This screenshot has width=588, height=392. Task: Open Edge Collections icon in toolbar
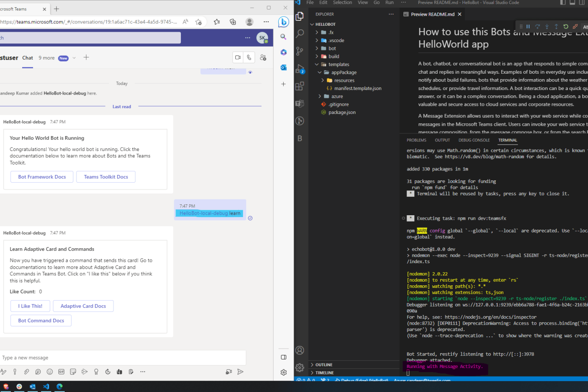(x=233, y=22)
